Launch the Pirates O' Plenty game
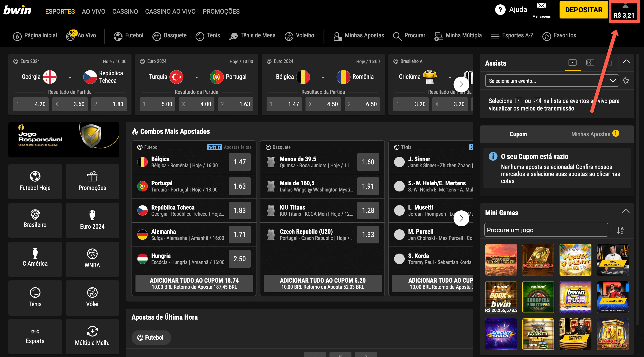Viewport: 644px width, 357px height. (x=575, y=260)
